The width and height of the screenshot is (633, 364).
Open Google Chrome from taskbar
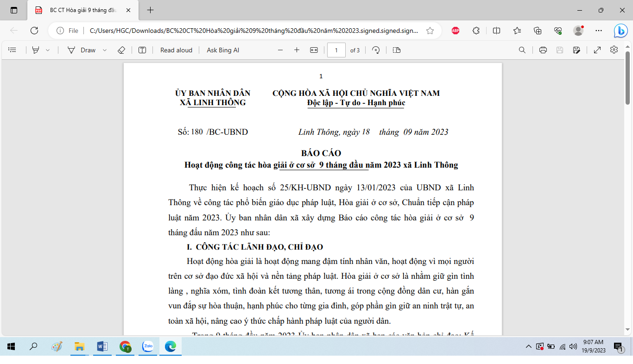(125, 346)
